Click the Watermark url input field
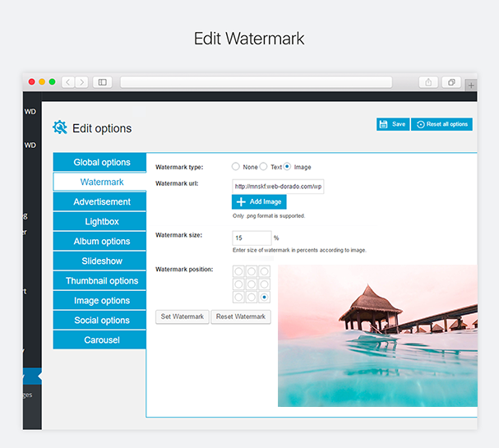This screenshot has height=448, width=499. point(278,187)
